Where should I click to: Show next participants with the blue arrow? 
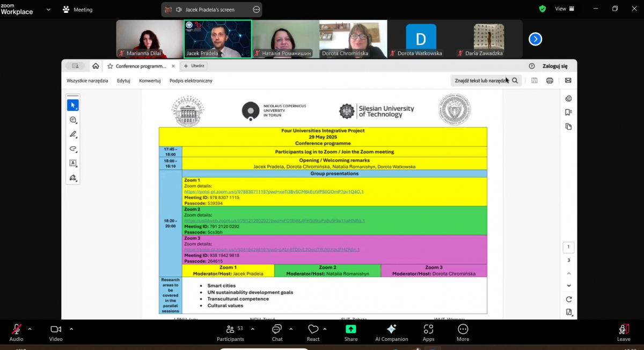tap(535, 39)
